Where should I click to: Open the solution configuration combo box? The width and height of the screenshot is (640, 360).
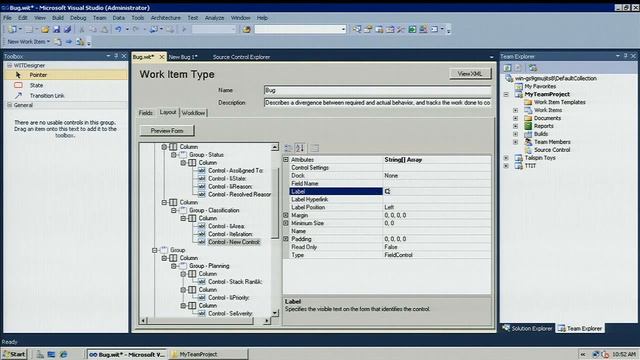tap(214, 29)
